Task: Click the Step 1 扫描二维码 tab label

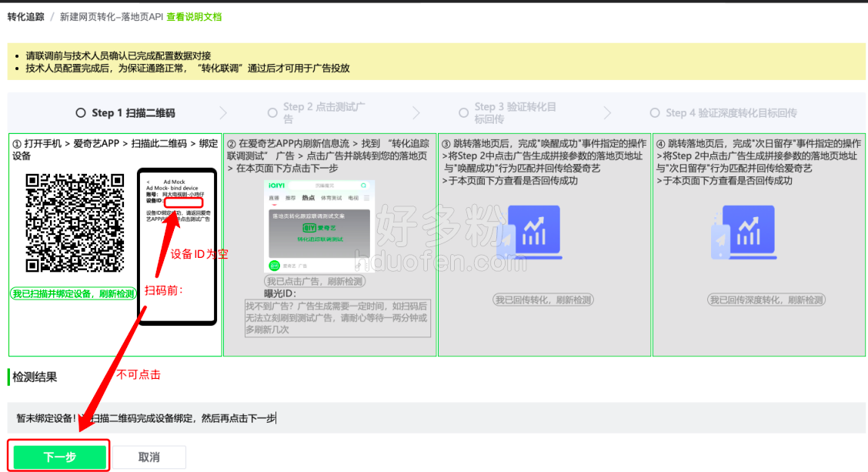Action: [x=133, y=113]
